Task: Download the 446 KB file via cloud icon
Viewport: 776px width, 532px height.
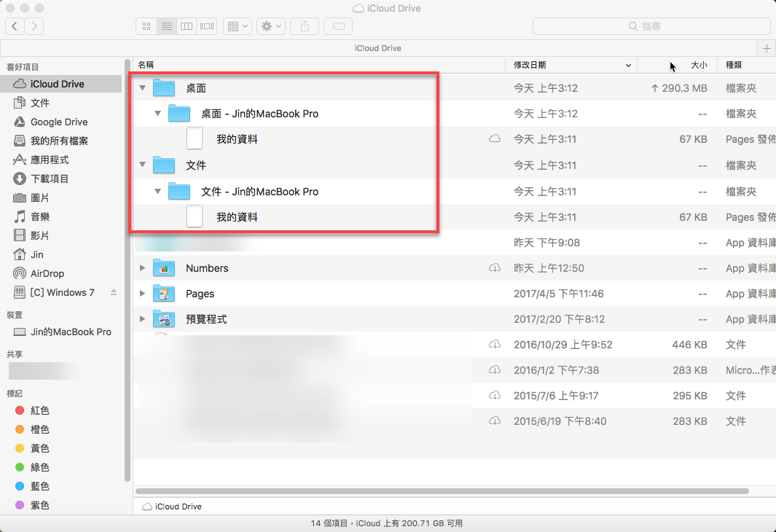Action: 495,345
